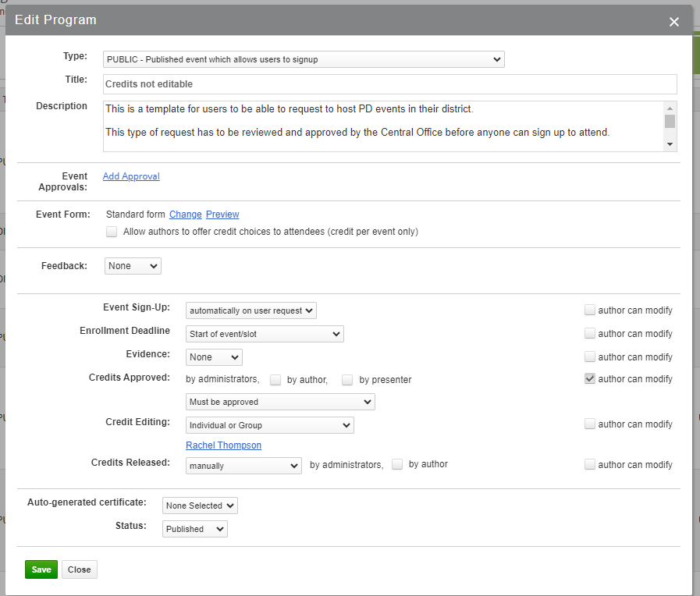Expand the Evidence dropdown
This screenshot has width=700, height=596.
213,357
